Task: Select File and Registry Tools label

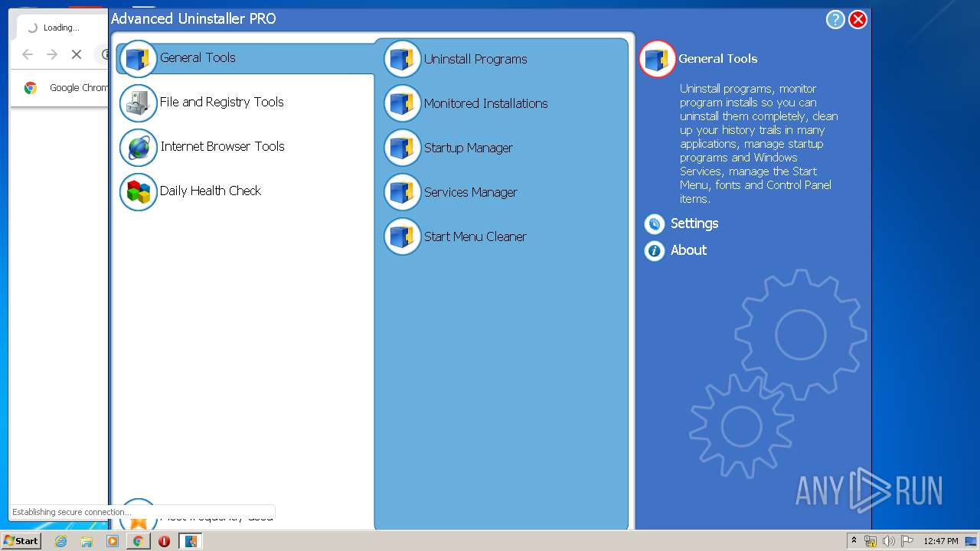Action: (222, 102)
